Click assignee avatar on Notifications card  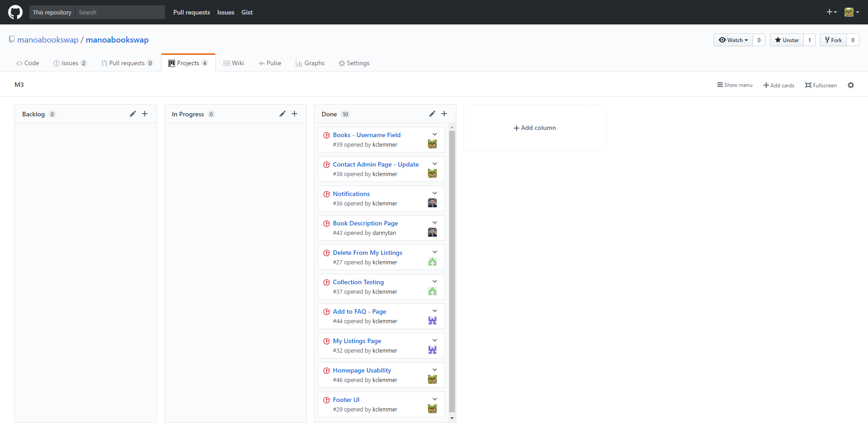(432, 203)
